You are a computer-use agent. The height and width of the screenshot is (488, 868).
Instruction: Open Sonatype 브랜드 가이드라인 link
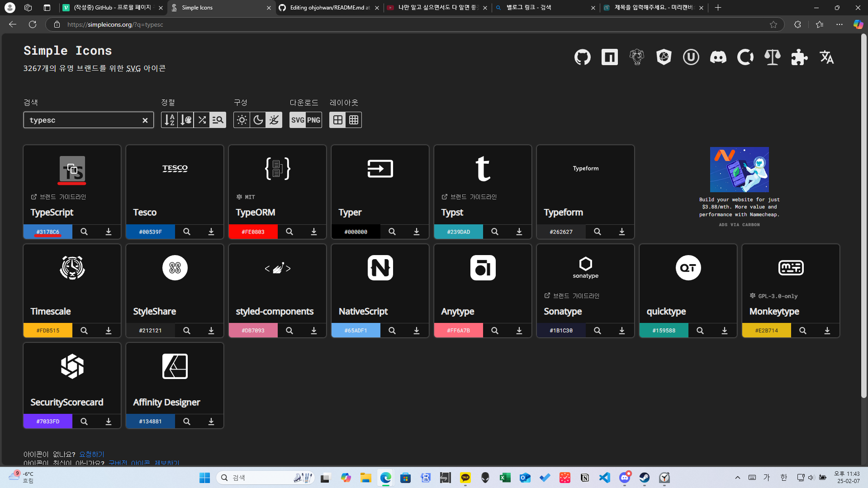[x=572, y=296]
